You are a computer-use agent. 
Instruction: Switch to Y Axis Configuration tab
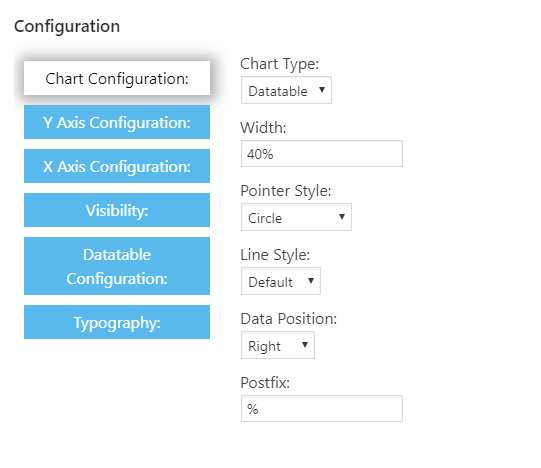(x=117, y=122)
